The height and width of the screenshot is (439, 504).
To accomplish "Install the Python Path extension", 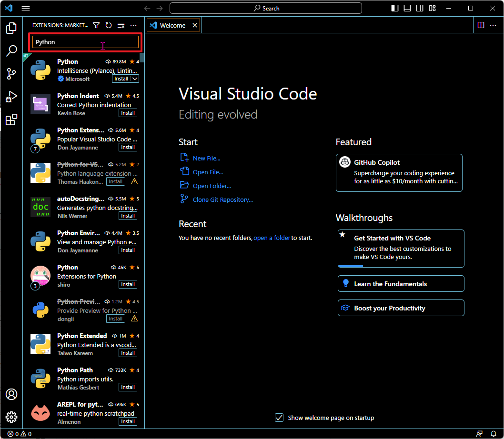I will click(x=128, y=387).
